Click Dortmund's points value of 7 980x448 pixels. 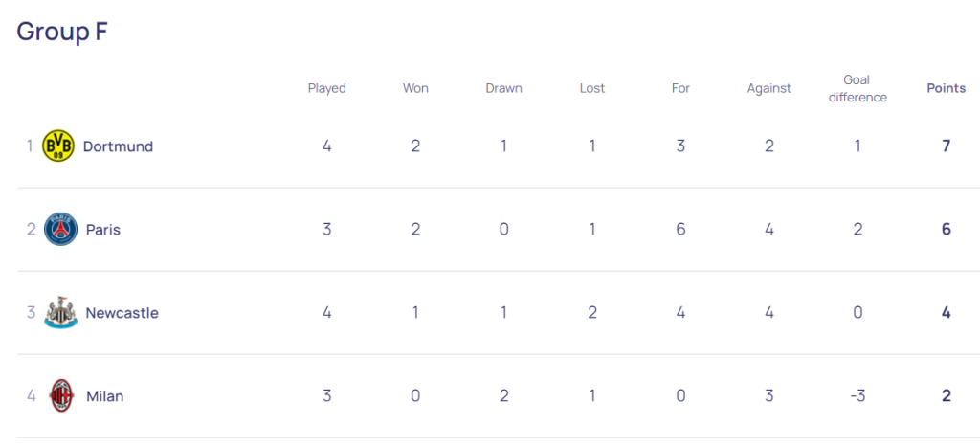point(947,146)
